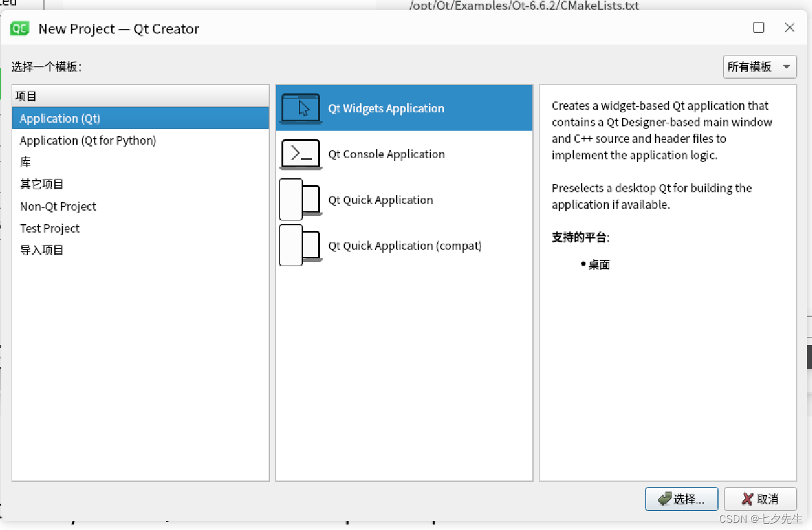Select Application (Qt for Python) category
This screenshot has height=530, width=812.
[140, 140]
